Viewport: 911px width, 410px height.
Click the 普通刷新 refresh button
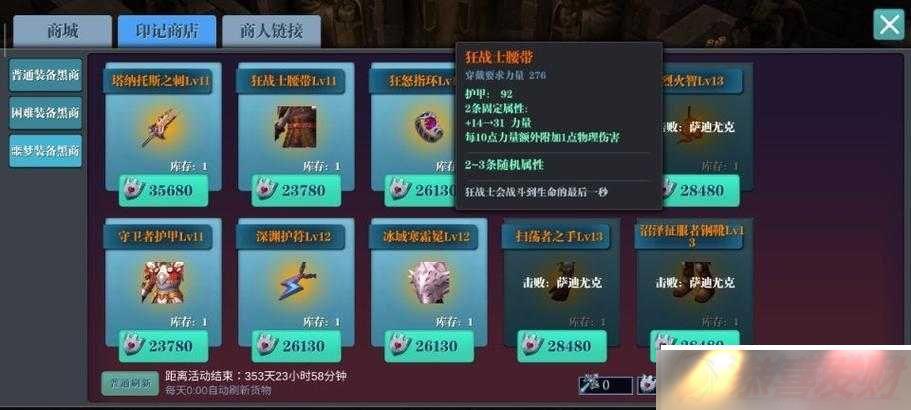[x=130, y=383]
